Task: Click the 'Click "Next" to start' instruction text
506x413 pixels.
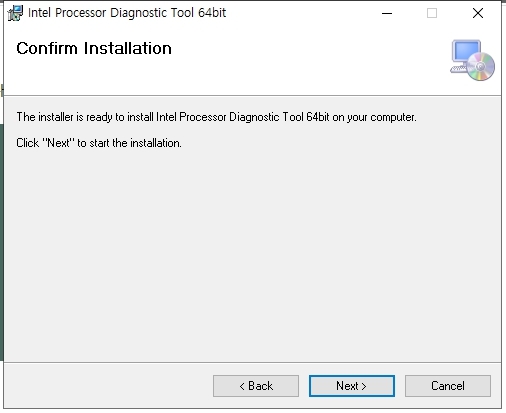Action: click(x=99, y=143)
